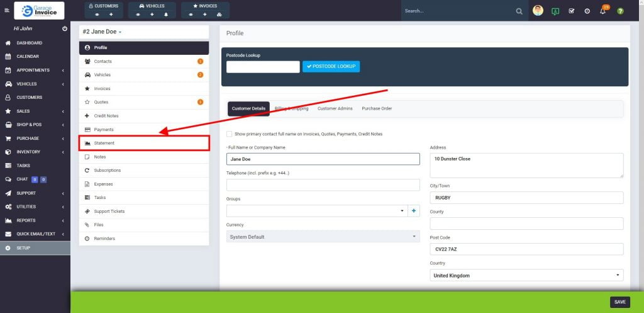Viewport: 644px width, 313px height.
Task: Click the green help question mark icon
Action: click(x=620, y=11)
